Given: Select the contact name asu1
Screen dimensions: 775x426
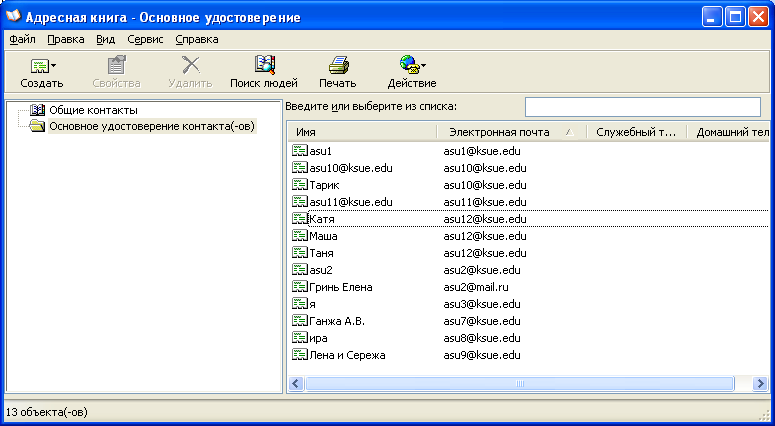Looking at the screenshot, I should click(320, 151).
